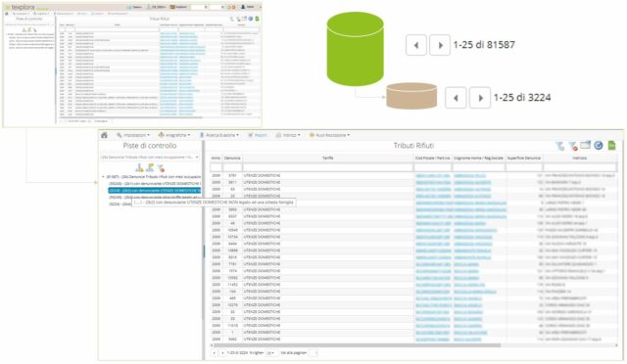Click the filter remove icon under Piste di controllo

(161, 168)
